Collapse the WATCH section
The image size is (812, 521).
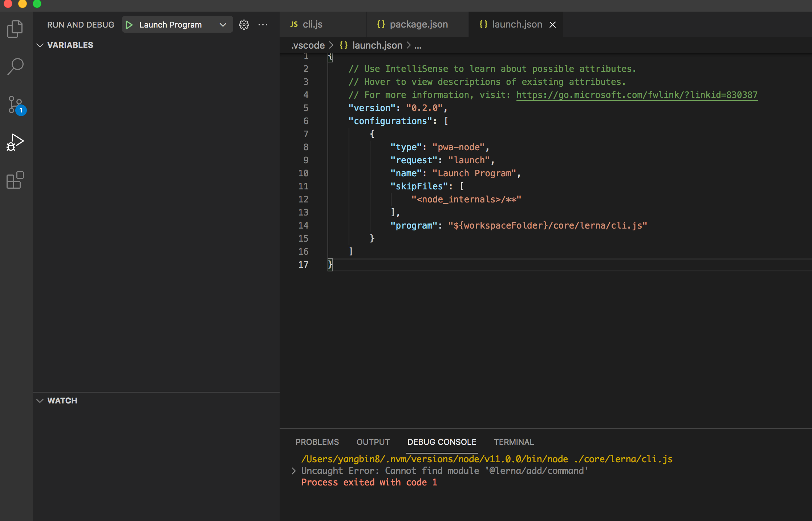[x=40, y=401]
